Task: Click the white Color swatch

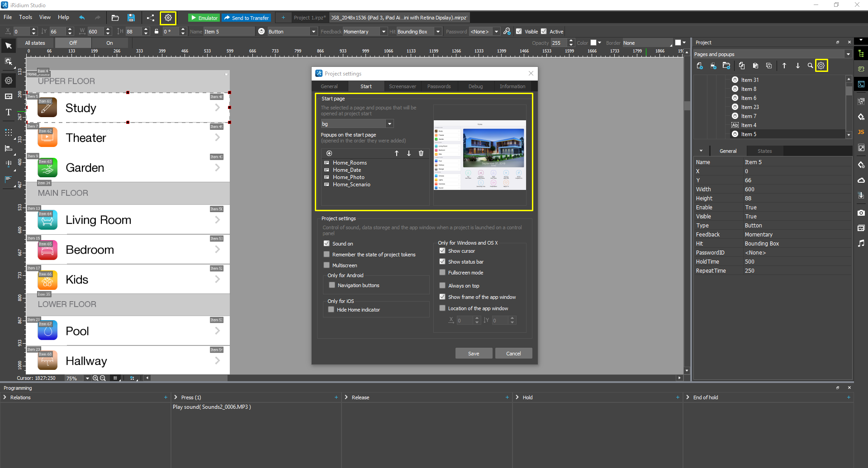Action: tap(593, 43)
